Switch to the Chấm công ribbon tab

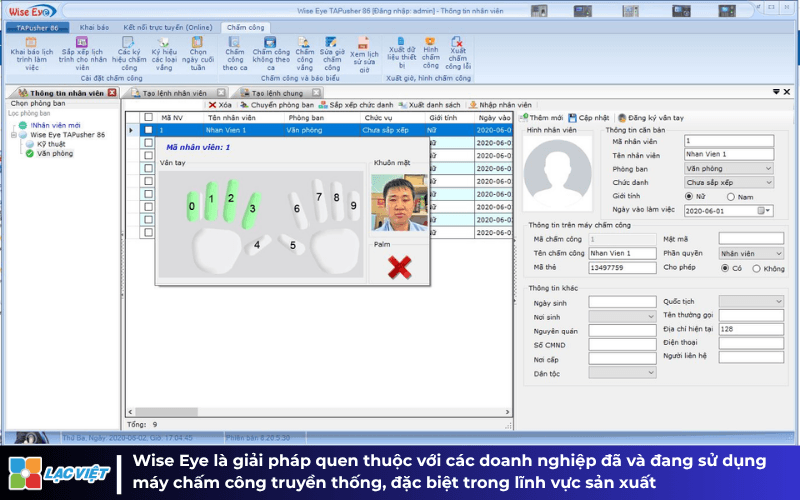click(x=245, y=28)
